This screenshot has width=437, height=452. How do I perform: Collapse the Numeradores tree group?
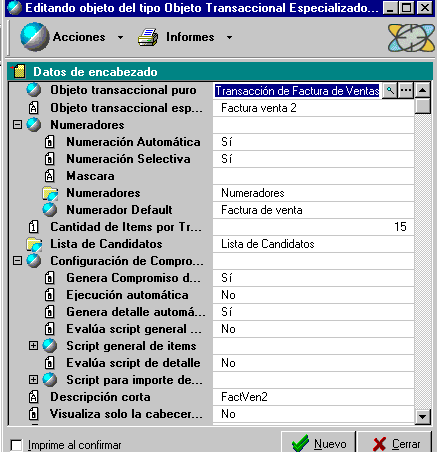tap(17, 125)
